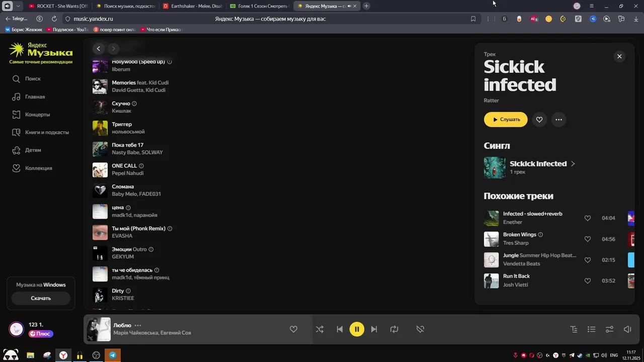Show lyrics with the text icon
644x362 pixels.
[574, 329]
